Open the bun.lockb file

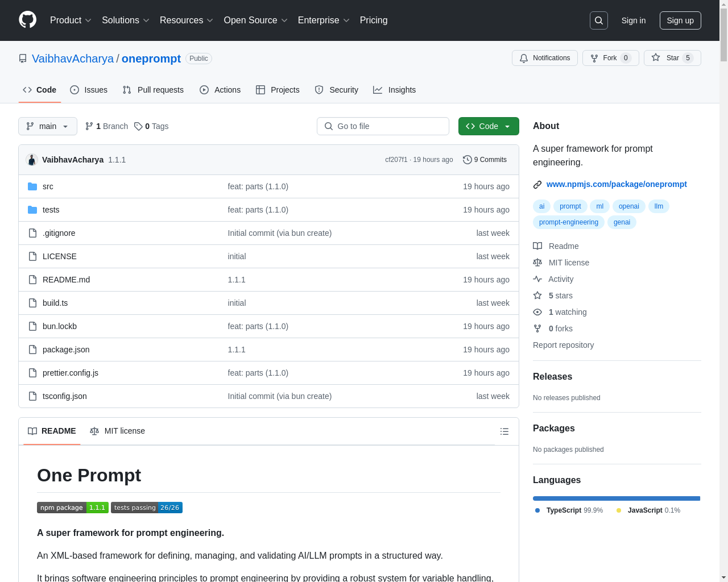click(x=60, y=326)
